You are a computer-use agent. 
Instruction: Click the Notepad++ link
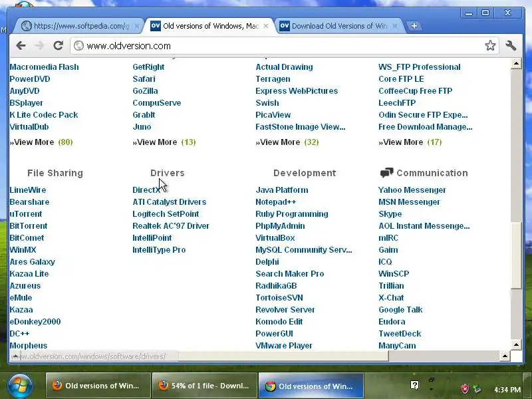276,202
